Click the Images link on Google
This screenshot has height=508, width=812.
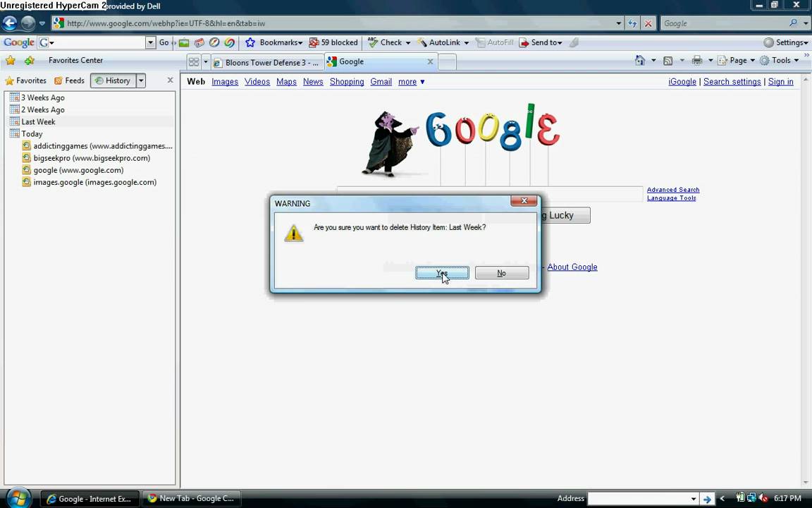point(225,82)
